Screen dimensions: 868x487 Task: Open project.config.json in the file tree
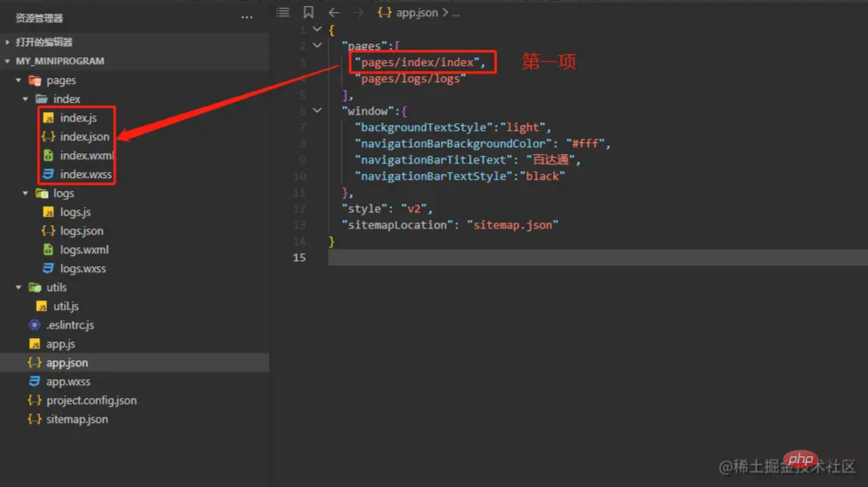pyautogui.click(x=92, y=400)
